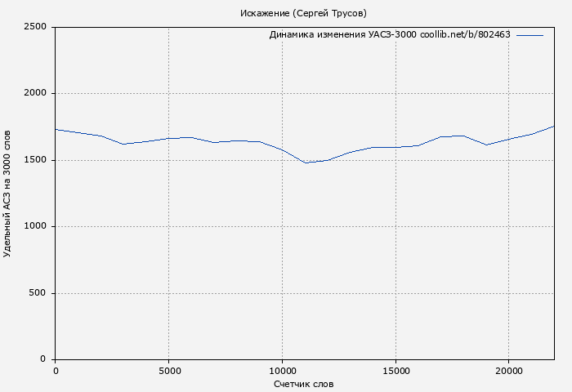Image resolution: width=572 pixels, height=392 pixels.
Task: Click the 10000 tick label on the x-axis
Action: [282, 370]
